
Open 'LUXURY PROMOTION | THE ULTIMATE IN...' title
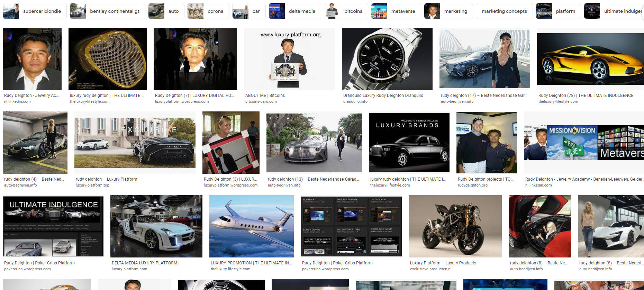point(251,263)
